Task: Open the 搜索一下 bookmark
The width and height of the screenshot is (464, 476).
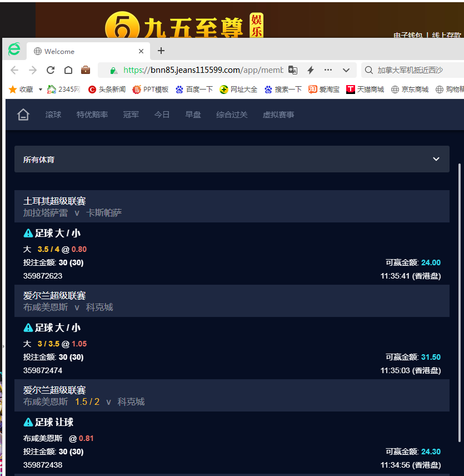Action: point(283,89)
